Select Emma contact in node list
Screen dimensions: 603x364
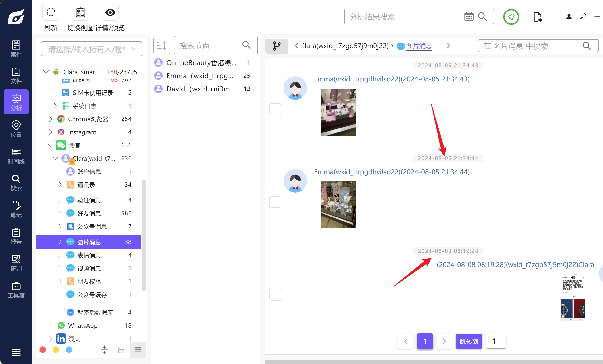(200, 76)
